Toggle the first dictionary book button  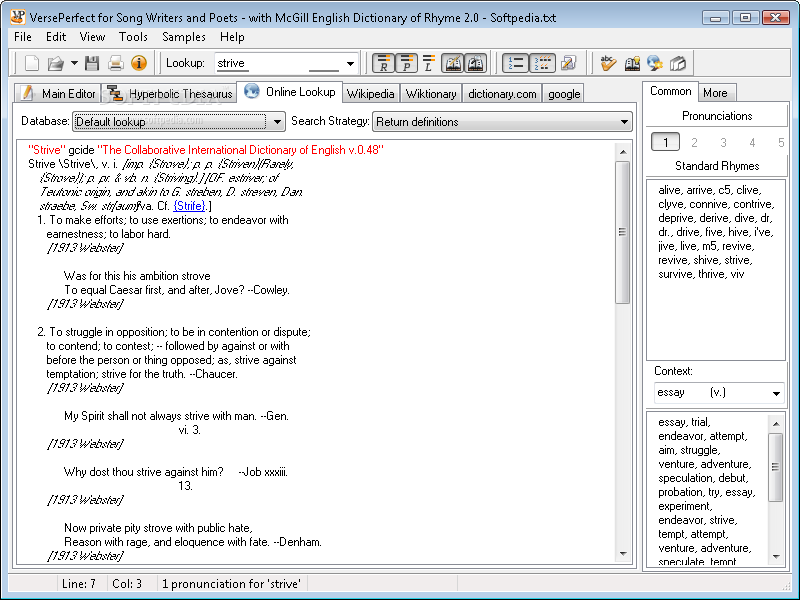pyautogui.click(x=453, y=63)
